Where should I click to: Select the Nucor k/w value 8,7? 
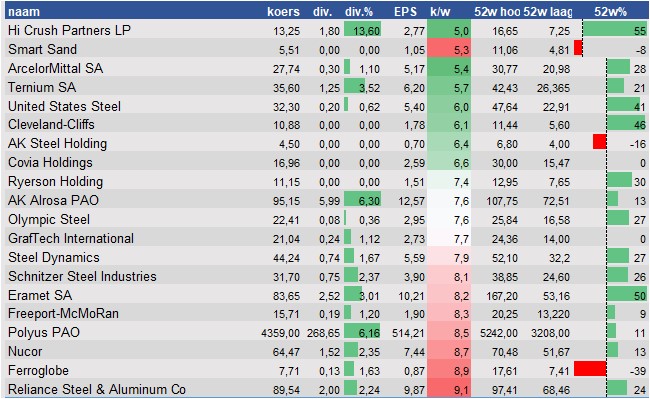(x=461, y=352)
